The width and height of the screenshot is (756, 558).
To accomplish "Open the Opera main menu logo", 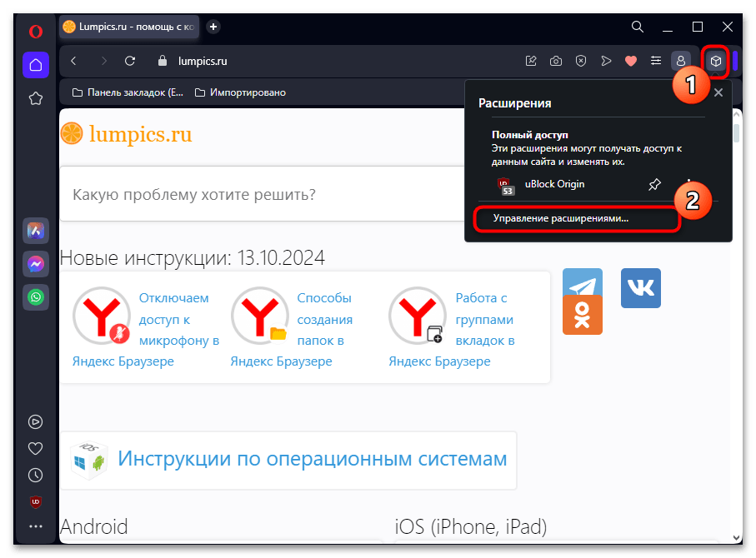I will pyautogui.click(x=36, y=32).
